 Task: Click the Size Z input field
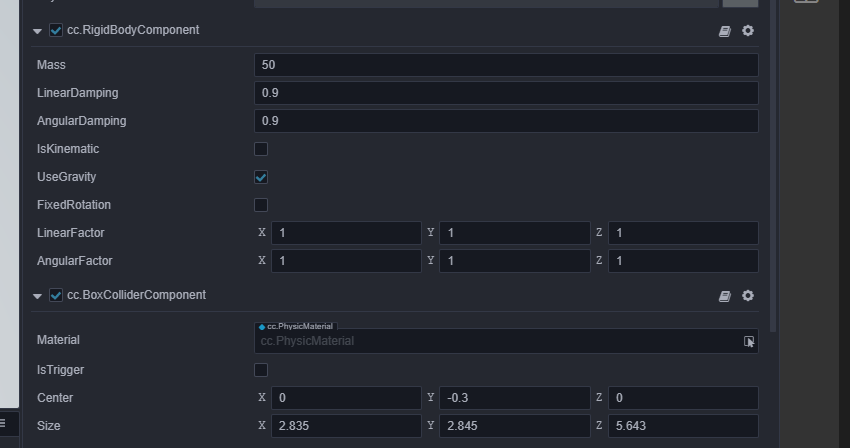coord(683,426)
